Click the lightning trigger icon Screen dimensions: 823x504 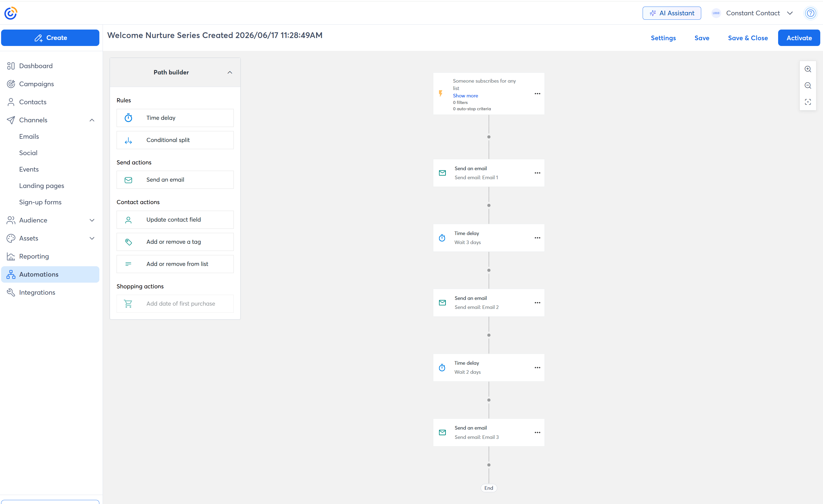coord(441,94)
